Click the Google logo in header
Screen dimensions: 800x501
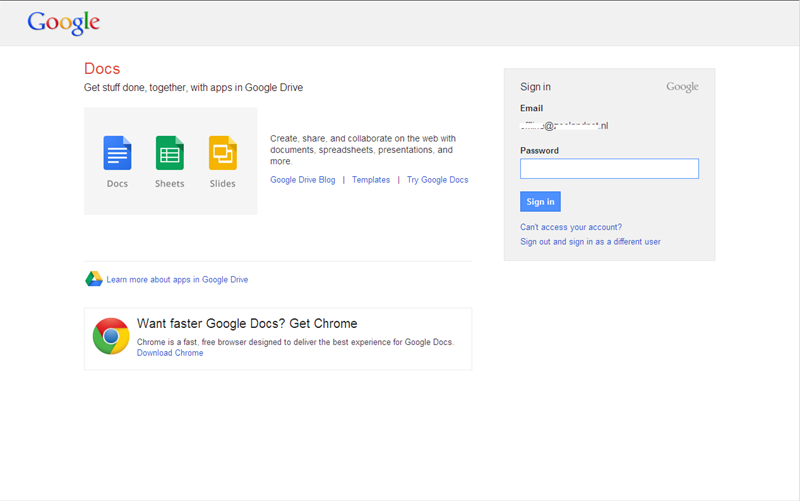click(x=63, y=23)
